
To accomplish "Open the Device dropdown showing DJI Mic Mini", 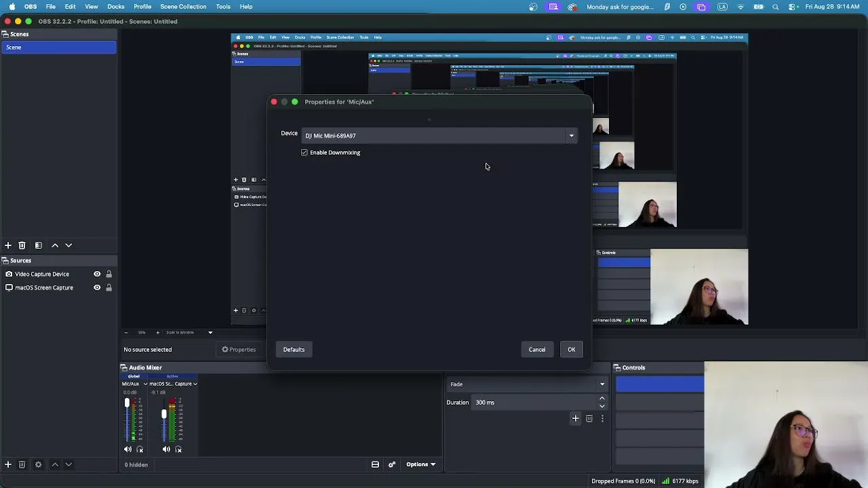I will (x=439, y=136).
